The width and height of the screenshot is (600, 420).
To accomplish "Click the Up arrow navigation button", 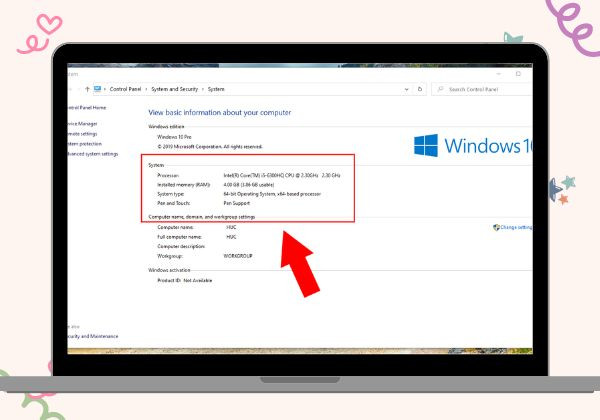I will 87,89.
